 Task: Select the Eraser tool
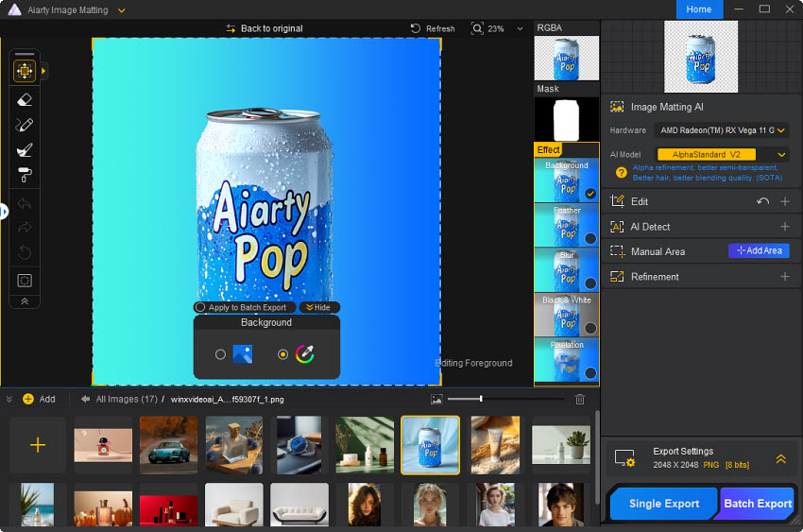point(25,100)
